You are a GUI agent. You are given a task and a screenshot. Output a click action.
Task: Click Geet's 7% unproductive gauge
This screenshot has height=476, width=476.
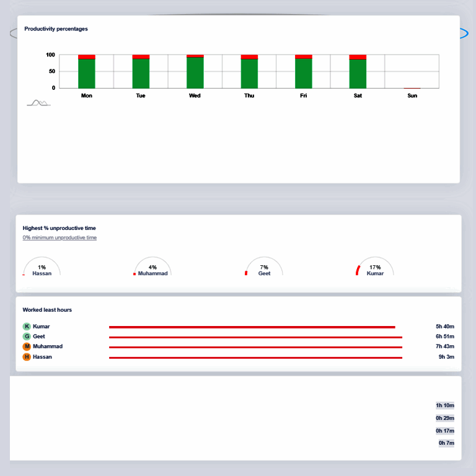point(264,267)
